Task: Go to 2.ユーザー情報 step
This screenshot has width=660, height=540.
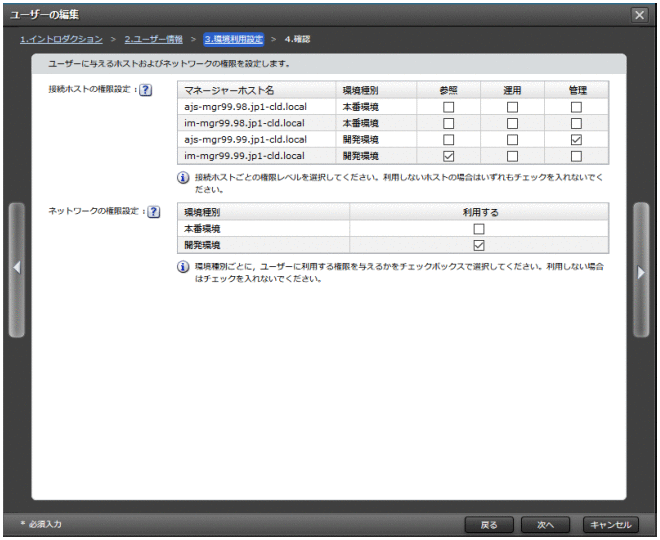Action: coord(153,39)
